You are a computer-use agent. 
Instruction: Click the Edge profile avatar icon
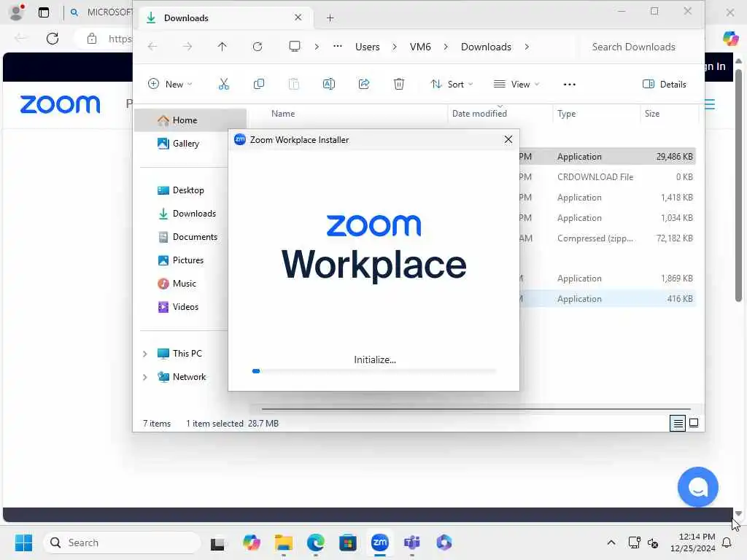[x=16, y=12]
